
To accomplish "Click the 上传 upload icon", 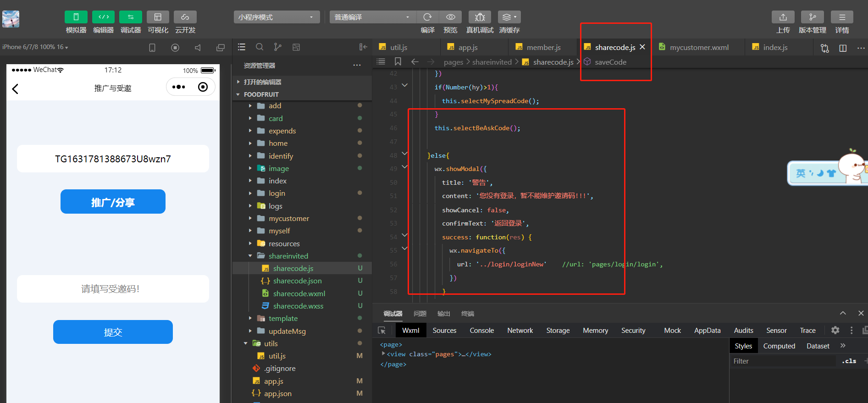I will click(783, 17).
